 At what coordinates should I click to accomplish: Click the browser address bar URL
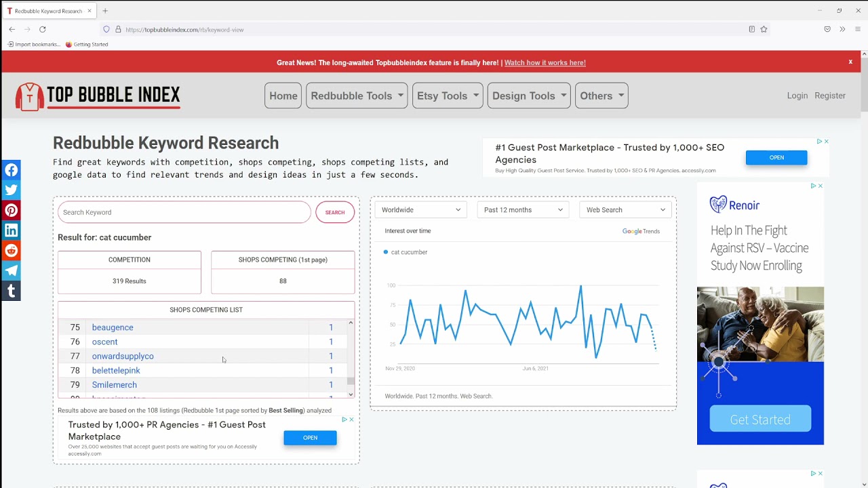(184, 30)
